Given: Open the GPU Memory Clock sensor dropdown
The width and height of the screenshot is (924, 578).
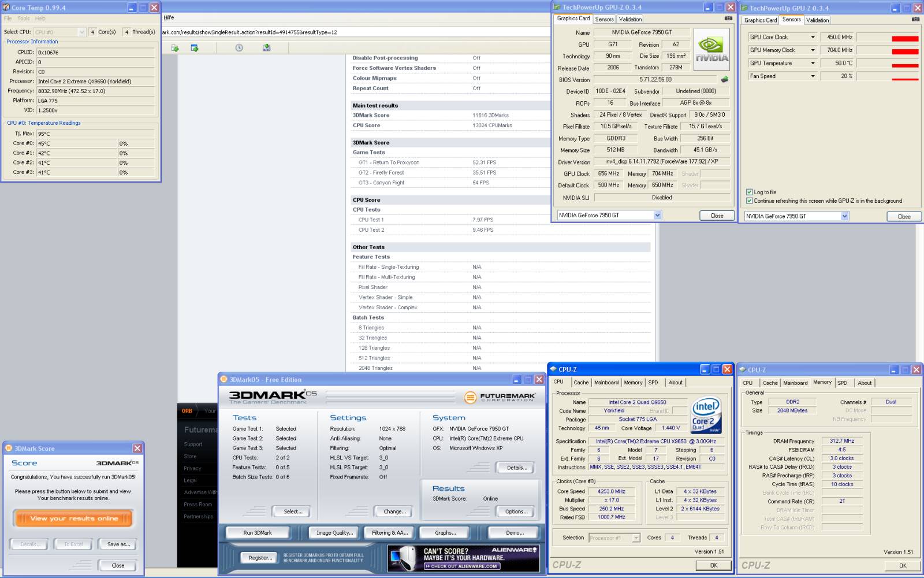Looking at the screenshot, I should pos(813,50).
